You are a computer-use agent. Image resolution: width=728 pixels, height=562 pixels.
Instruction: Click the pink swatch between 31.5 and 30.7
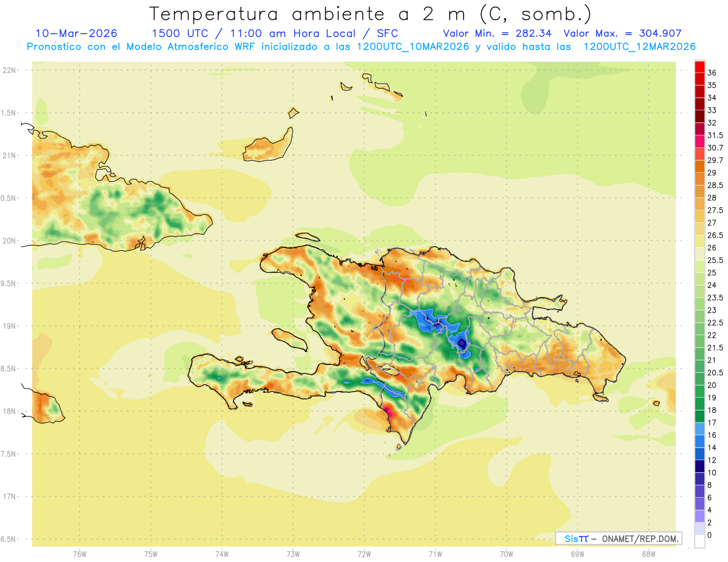click(x=699, y=141)
